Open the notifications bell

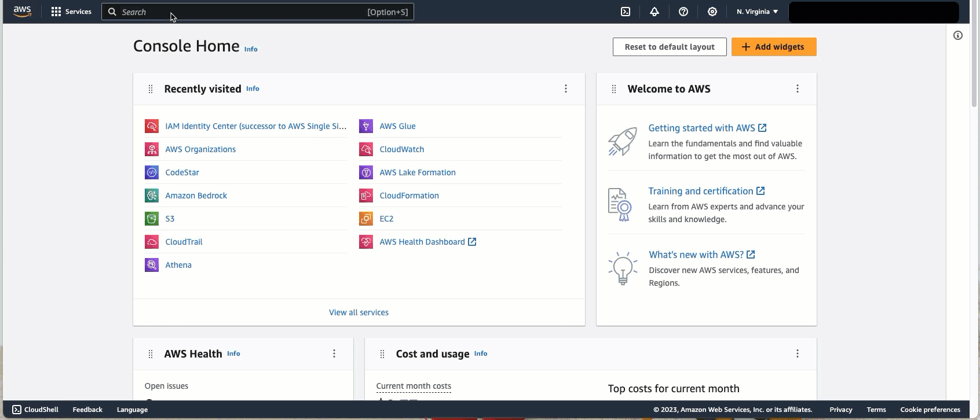[654, 12]
